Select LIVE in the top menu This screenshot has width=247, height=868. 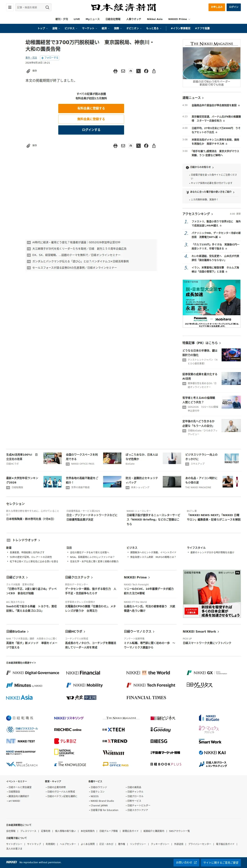pyautogui.click(x=77, y=19)
